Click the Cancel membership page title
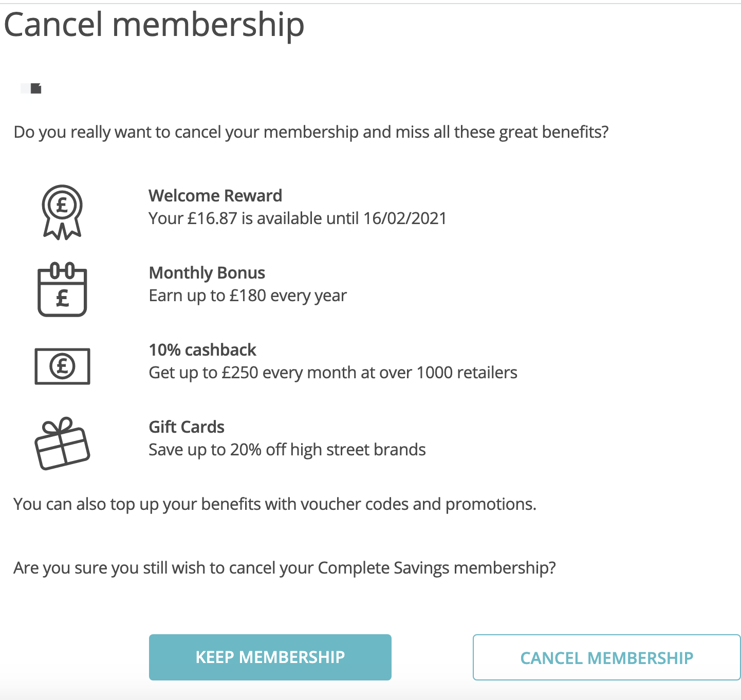The width and height of the screenshot is (741, 700). click(153, 24)
